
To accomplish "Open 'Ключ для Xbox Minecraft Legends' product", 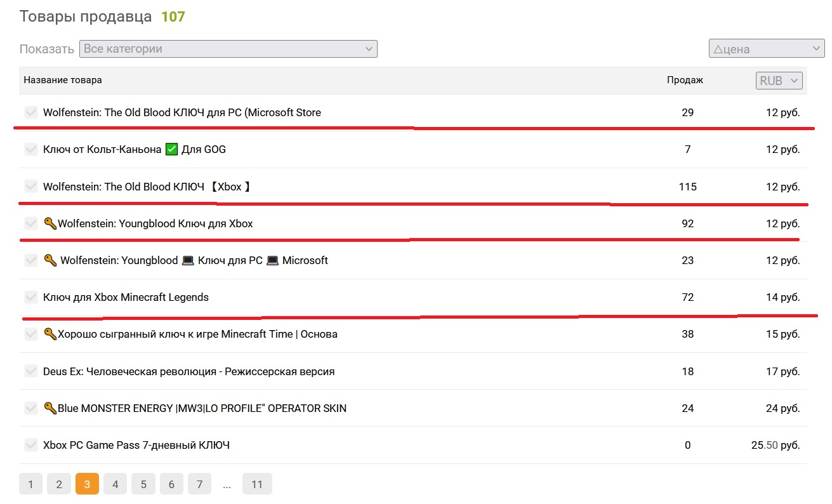I will pyautogui.click(x=126, y=297).
